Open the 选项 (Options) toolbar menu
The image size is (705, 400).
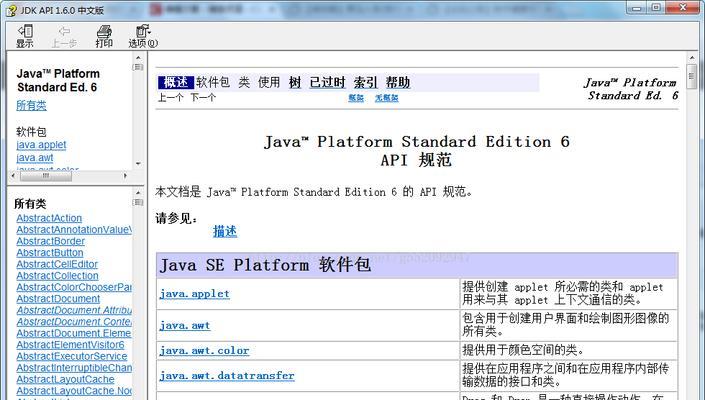pyautogui.click(x=143, y=36)
